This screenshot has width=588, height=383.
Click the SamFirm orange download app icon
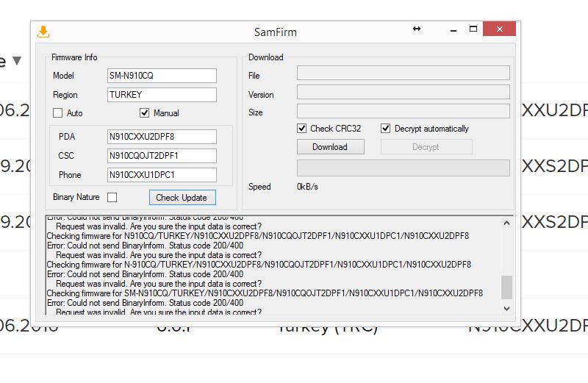(x=43, y=32)
